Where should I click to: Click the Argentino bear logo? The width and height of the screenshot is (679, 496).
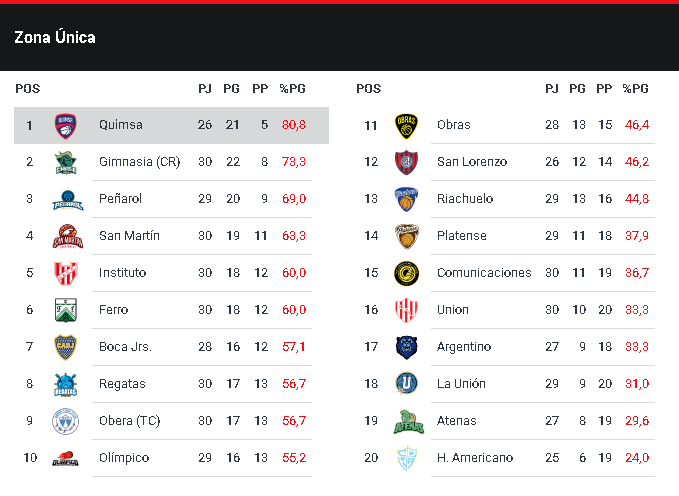click(x=406, y=347)
